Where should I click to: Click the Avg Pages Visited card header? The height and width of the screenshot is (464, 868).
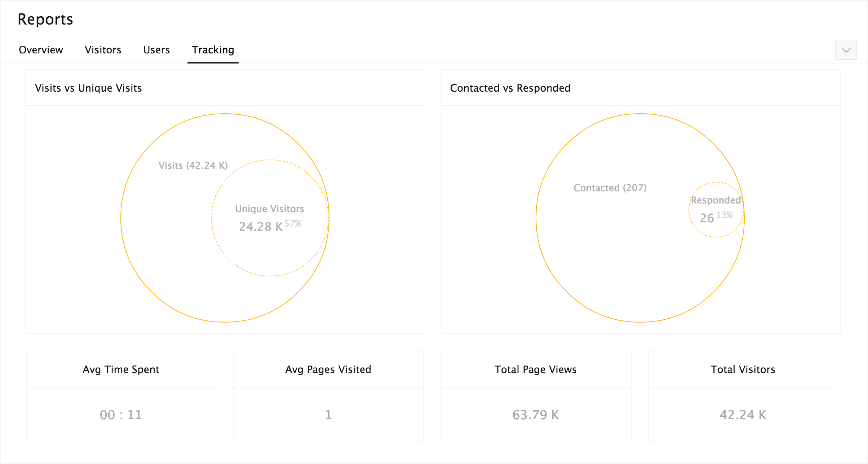pos(328,369)
